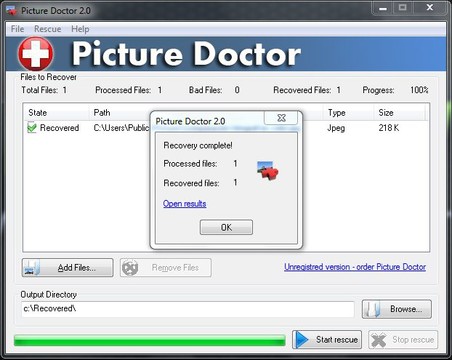Click the blue play arrow icon on Start rescue
Viewport: 452px width, 360px height.
pos(302,340)
